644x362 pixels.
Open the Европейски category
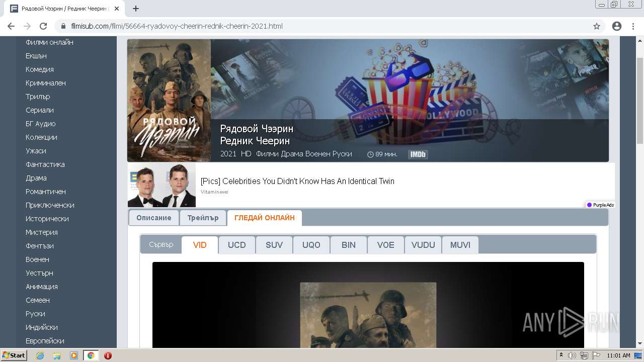[45, 341]
